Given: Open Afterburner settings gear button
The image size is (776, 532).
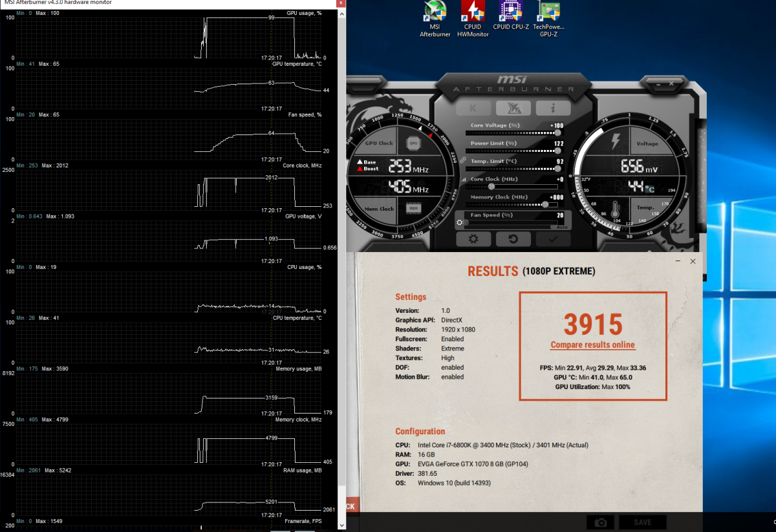Looking at the screenshot, I should tap(473, 239).
